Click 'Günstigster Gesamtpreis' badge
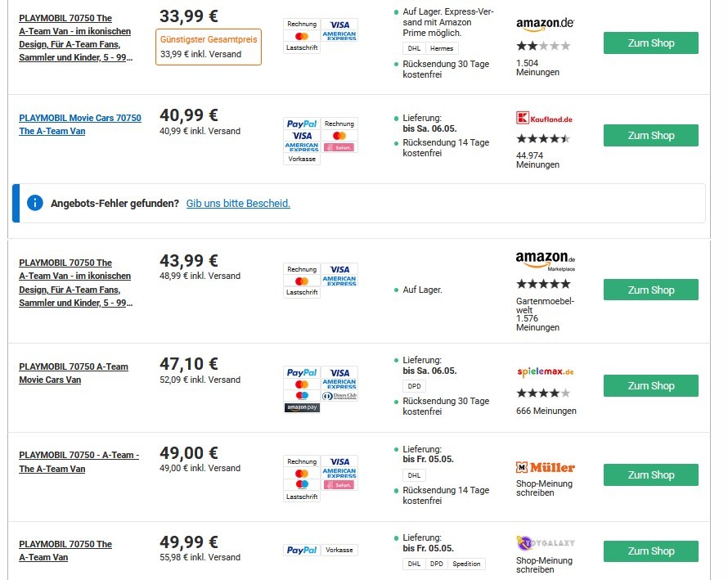 [x=209, y=39]
